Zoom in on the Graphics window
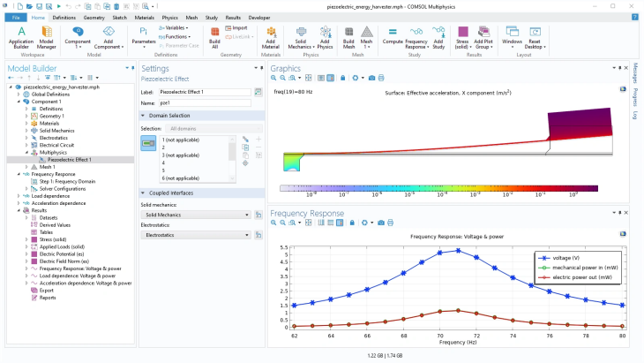644x363 pixels. click(273, 78)
